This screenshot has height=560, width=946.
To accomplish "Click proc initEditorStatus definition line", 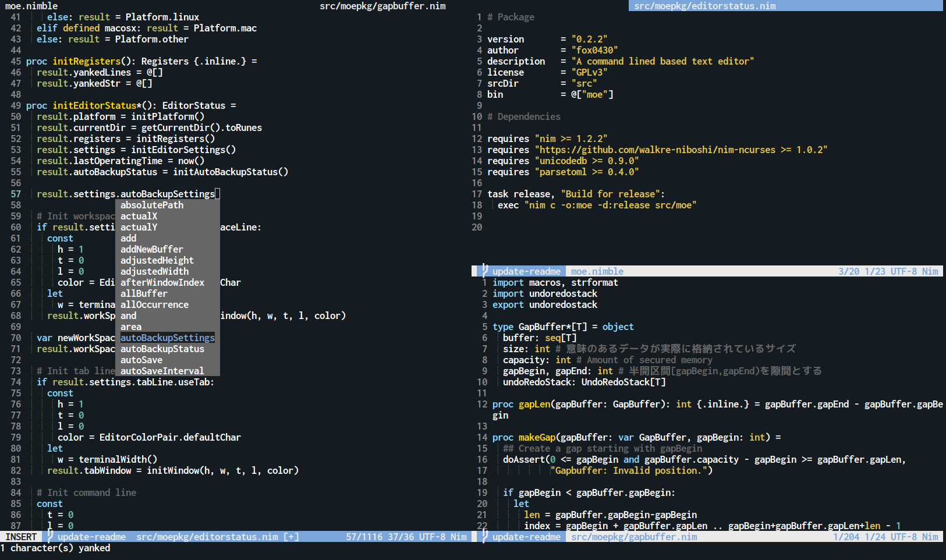I will 131,105.
